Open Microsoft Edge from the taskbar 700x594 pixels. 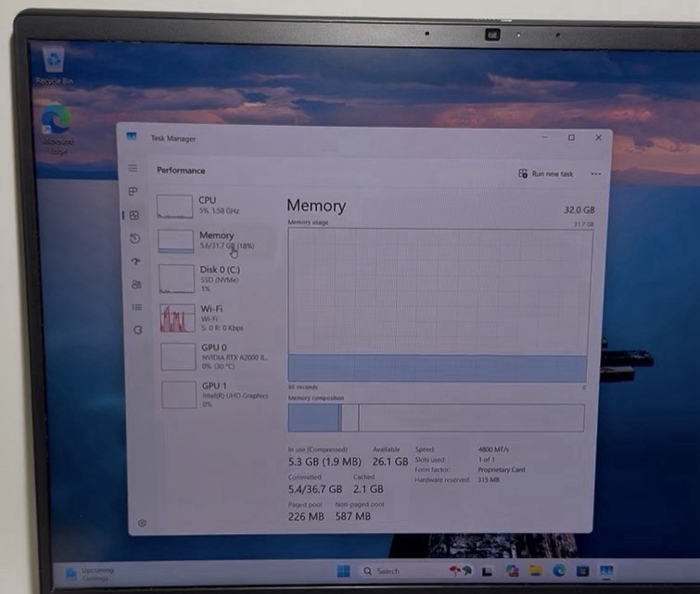[x=559, y=570]
